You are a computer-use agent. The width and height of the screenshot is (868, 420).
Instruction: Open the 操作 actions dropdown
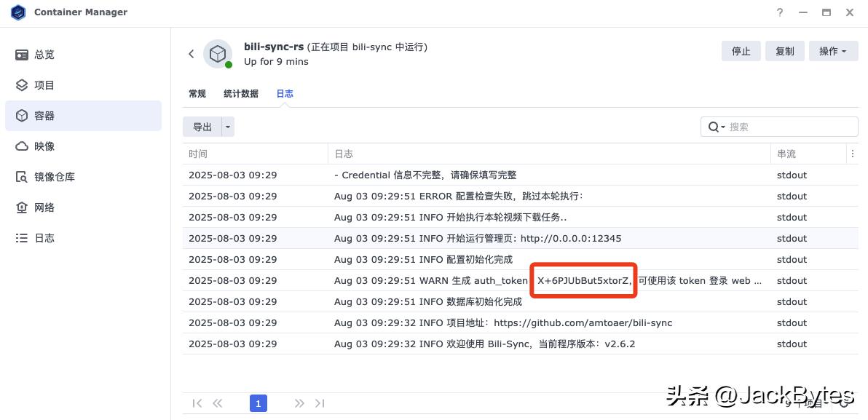click(833, 51)
